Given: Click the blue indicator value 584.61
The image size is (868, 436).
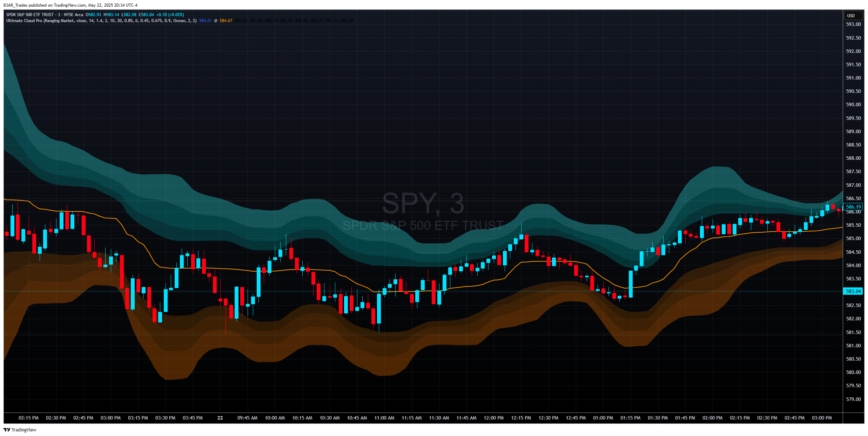Looking at the screenshot, I should (x=205, y=21).
